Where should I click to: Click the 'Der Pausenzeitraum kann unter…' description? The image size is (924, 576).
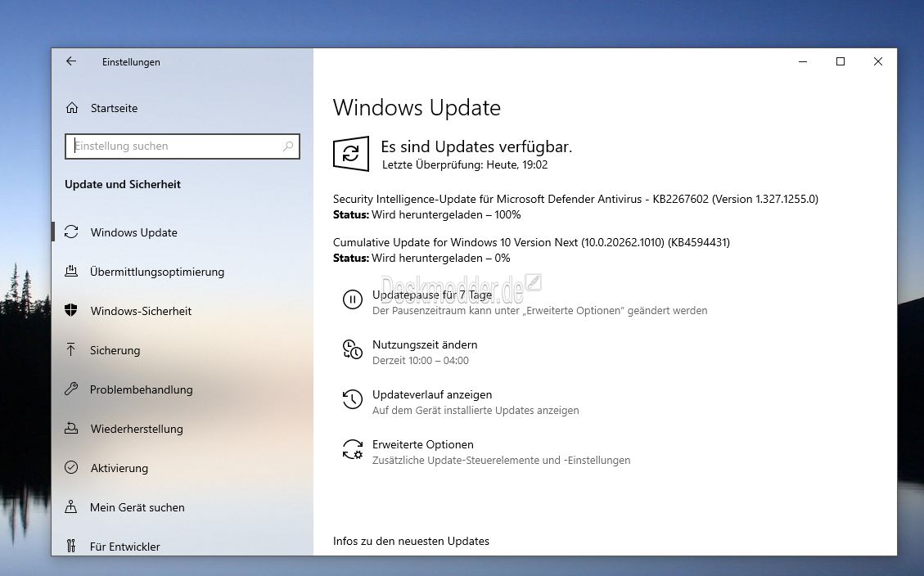pyautogui.click(x=540, y=310)
